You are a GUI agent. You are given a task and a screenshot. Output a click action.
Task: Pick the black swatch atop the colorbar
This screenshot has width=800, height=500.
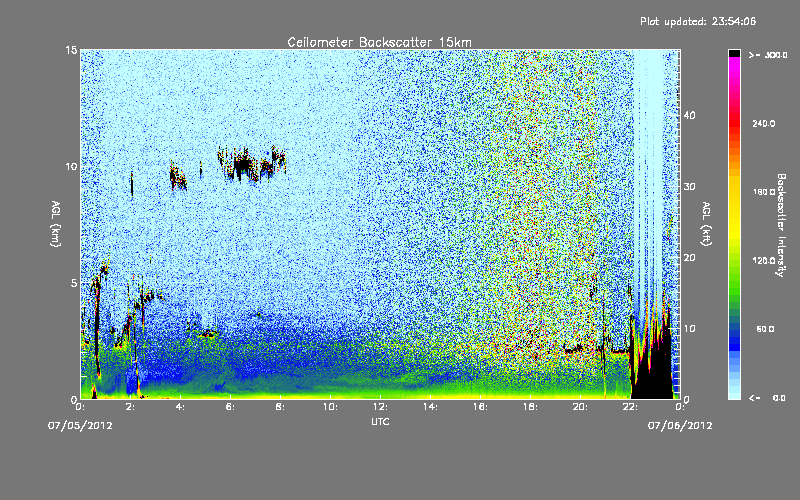coord(734,53)
